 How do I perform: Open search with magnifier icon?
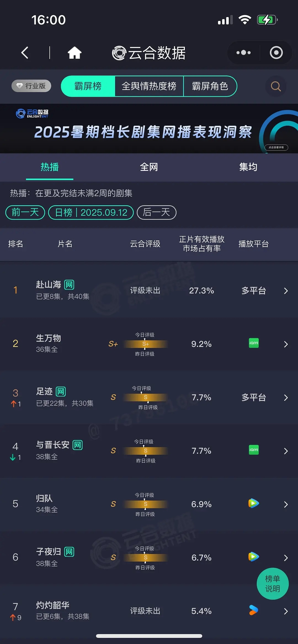pos(276,87)
